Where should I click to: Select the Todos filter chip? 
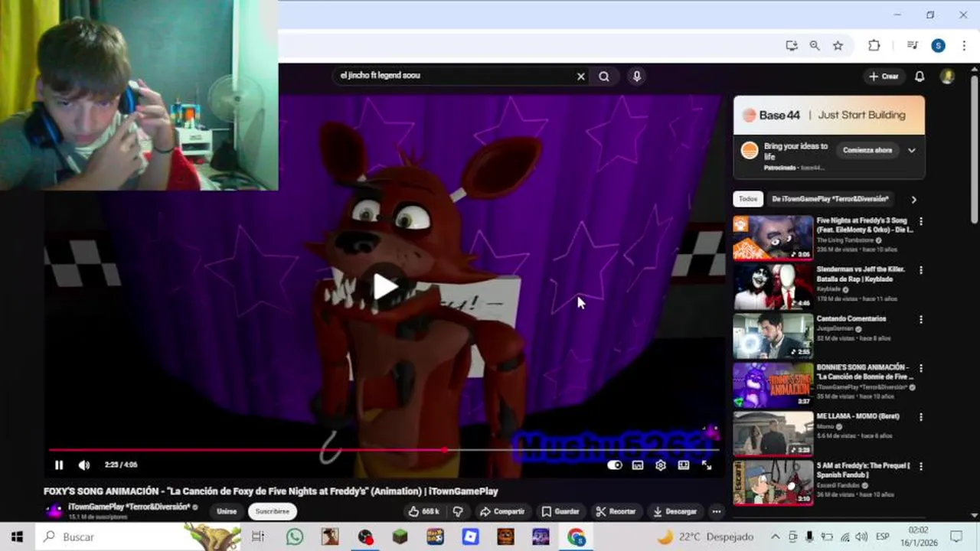coord(748,199)
